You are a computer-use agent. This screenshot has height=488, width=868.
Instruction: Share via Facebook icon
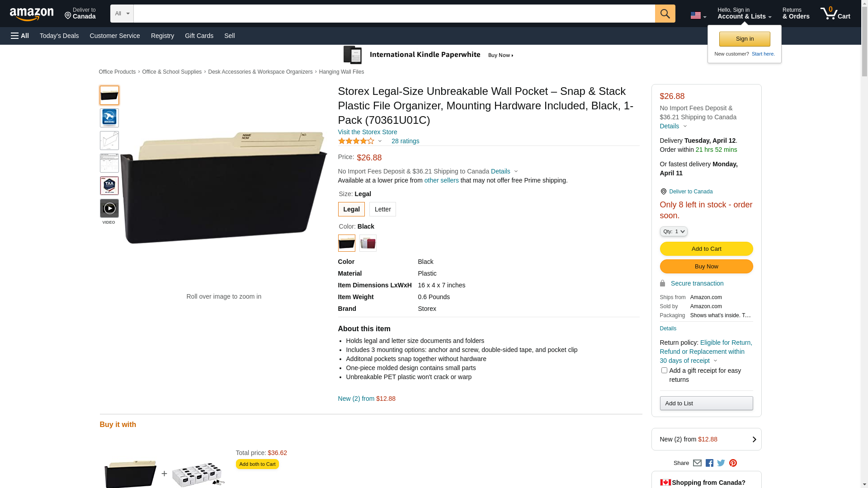709,463
